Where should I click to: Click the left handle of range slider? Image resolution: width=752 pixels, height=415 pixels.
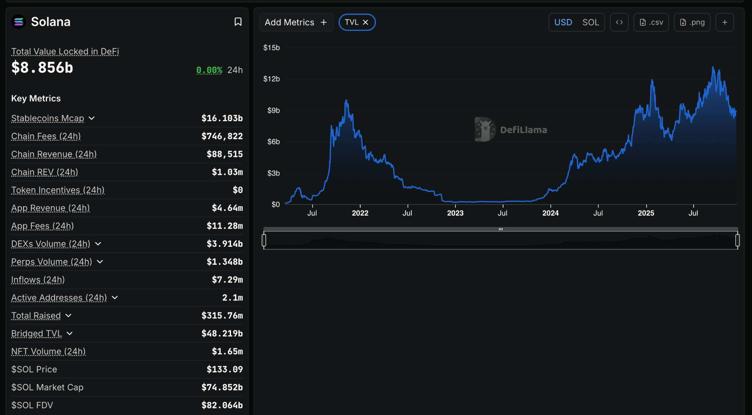(264, 240)
